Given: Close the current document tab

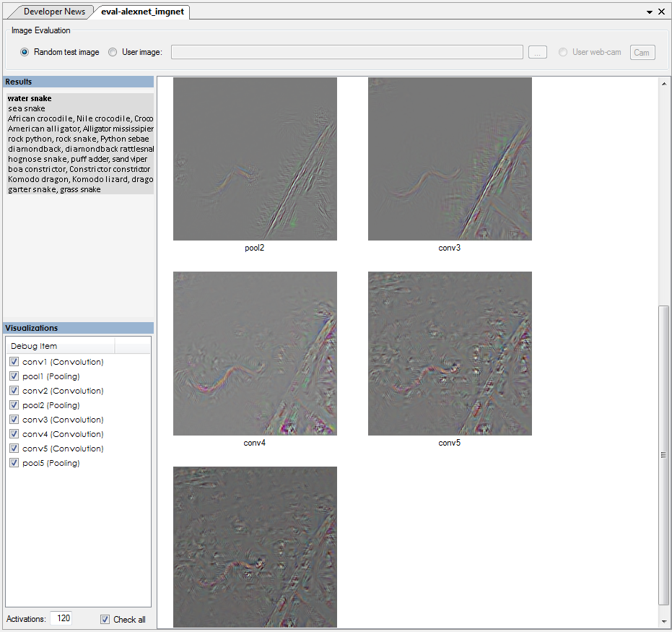Looking at the screenshot, I should tap(662, 12).
